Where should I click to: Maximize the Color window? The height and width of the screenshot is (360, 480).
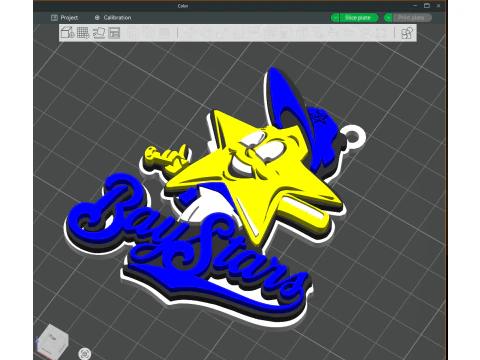coord(427,6)
